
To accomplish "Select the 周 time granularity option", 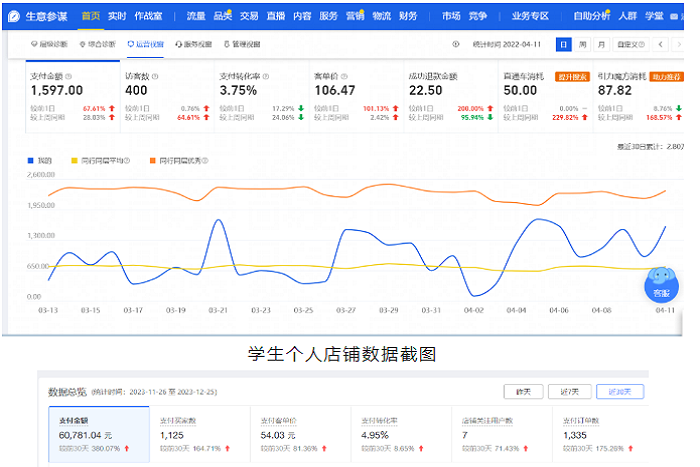I will pyautogui.click(x=582, y=44).
